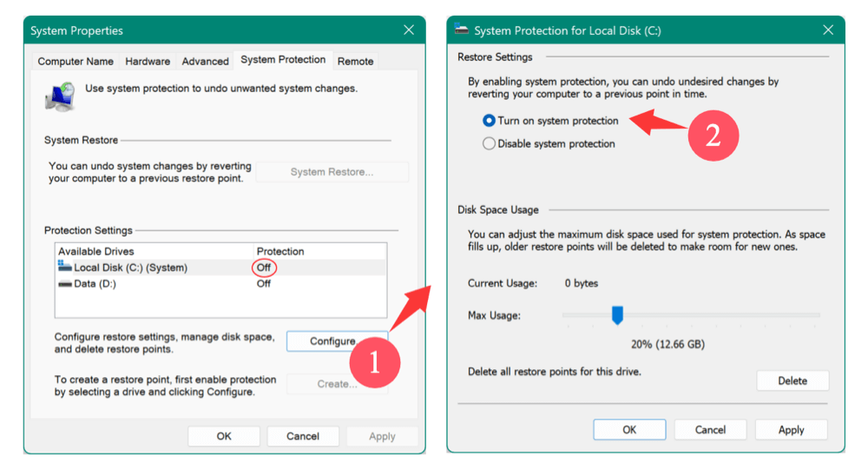Select the Data (D:) row in drives list
Image resolution: width=868 pixels, height=470 pixels.
pos(156,284)
